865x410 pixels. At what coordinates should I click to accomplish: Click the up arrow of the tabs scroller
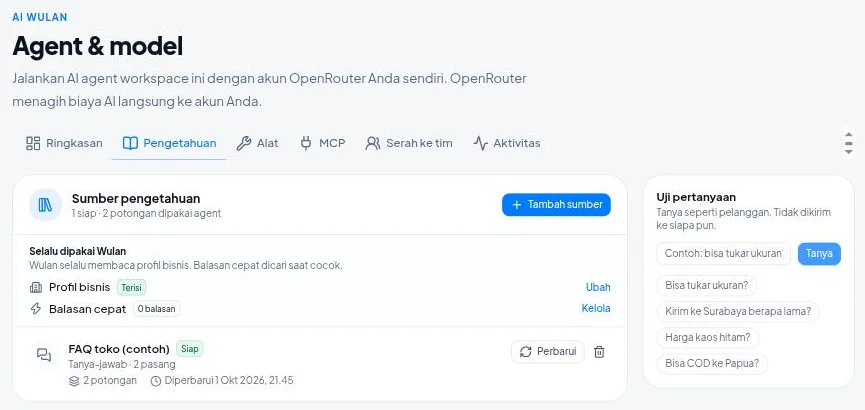pyautogui.click(x=848, y=134)
